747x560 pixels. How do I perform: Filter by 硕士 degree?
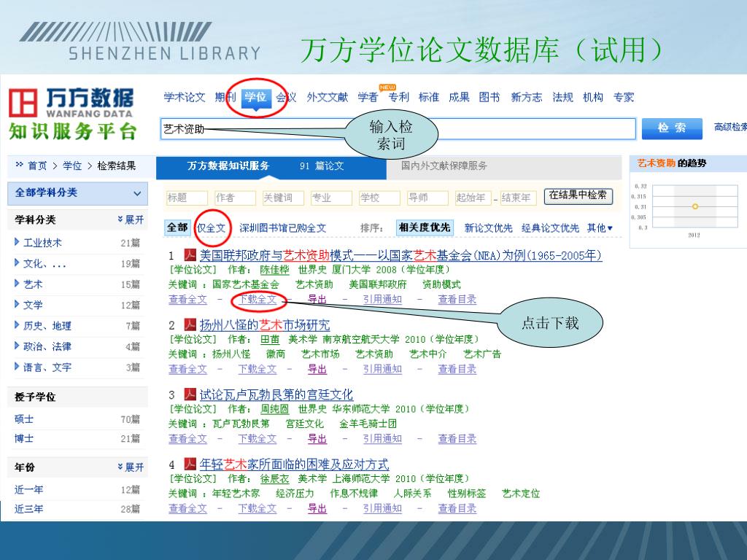tap(24, 419)
